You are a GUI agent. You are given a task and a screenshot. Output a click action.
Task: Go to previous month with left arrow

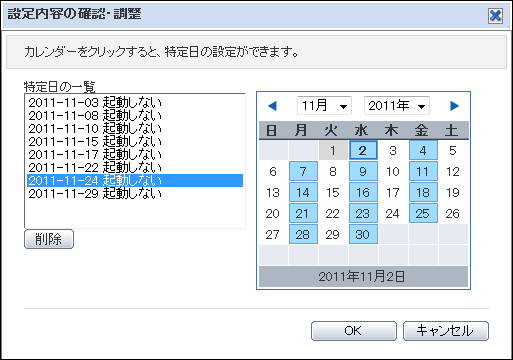coord(272,106)
